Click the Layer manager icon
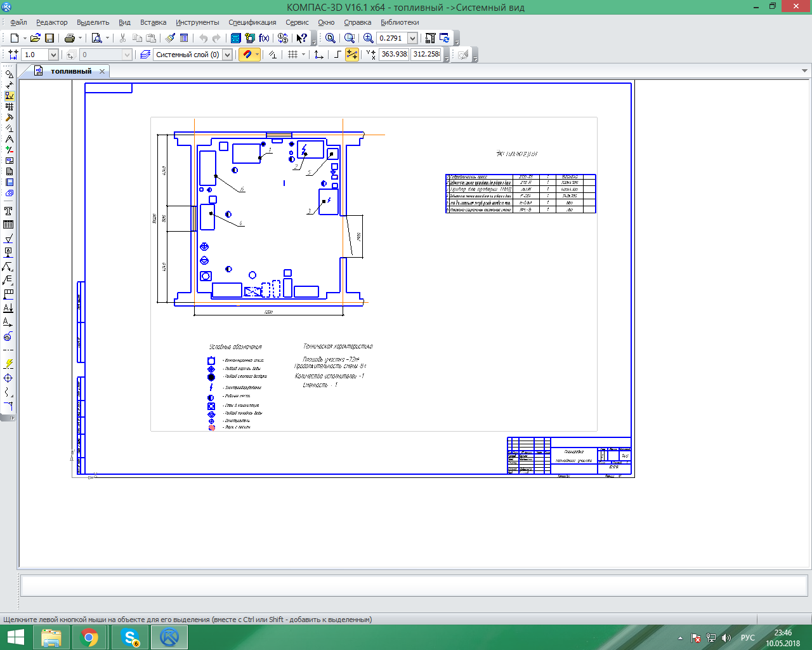 pos(145,55)
